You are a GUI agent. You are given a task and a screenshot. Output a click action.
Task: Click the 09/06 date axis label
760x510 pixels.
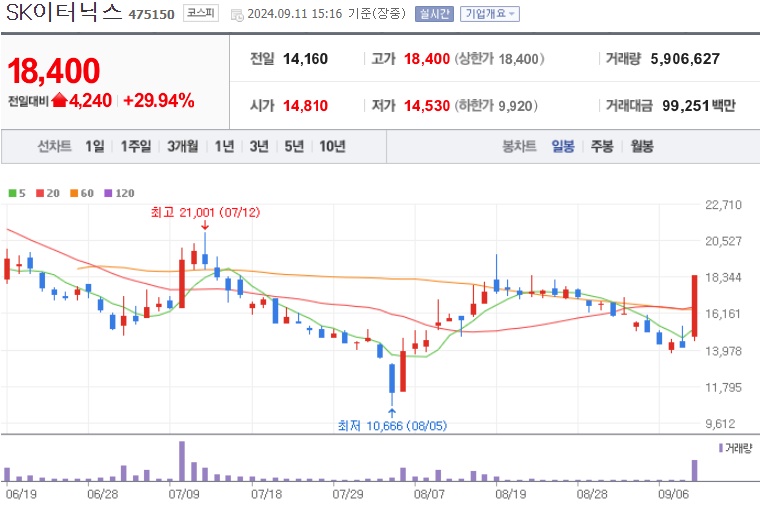point(673,494)
